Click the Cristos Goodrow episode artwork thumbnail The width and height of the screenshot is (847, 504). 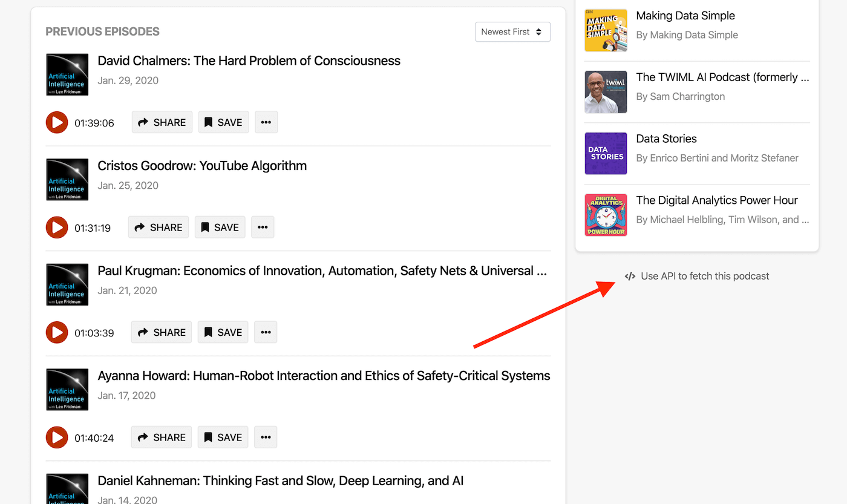click(x=67, y=180)
